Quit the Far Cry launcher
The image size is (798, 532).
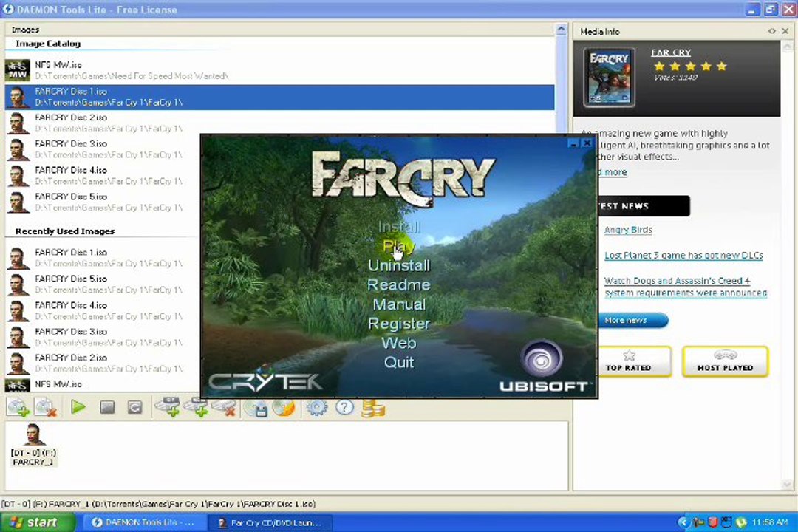[x=399, y=363]
